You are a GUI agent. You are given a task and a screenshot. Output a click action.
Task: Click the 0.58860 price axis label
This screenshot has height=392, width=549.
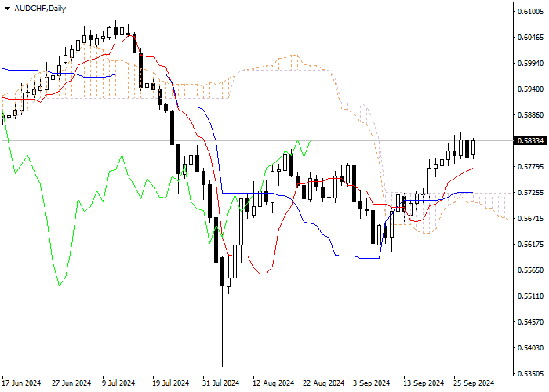click(530, 115)
